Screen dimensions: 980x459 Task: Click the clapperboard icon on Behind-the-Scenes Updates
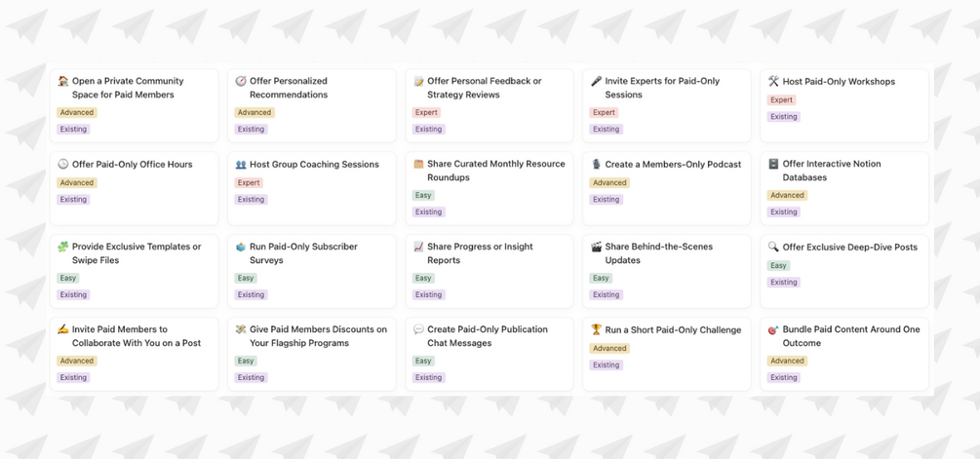(596, 248)
